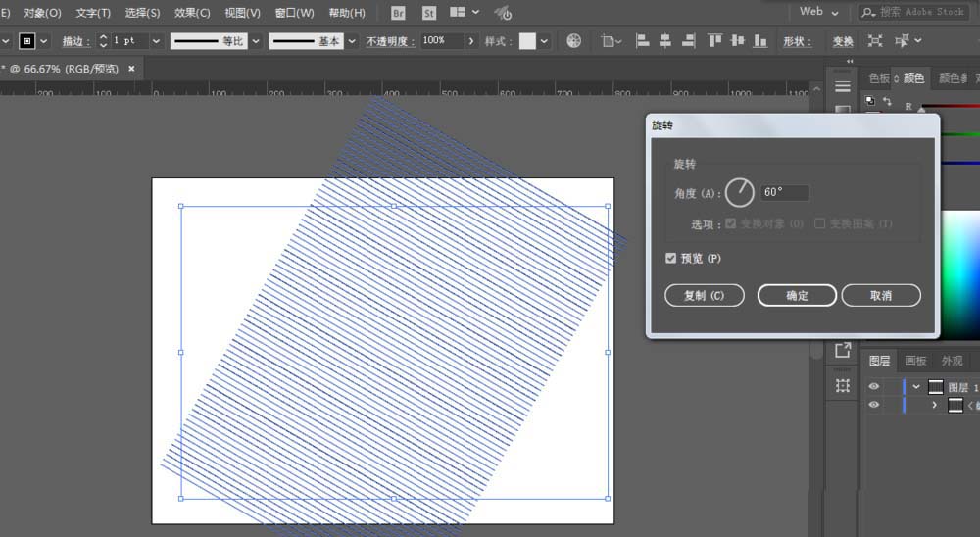Click the default fill and stroke icon
This screenshot has width=980, height=537.
click(870, 101)
